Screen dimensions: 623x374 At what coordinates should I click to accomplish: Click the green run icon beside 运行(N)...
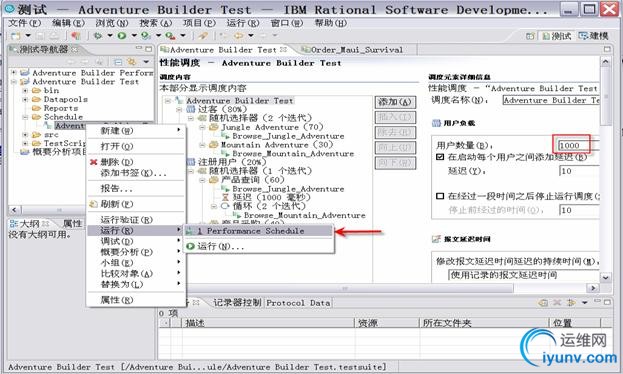[191, 246]
